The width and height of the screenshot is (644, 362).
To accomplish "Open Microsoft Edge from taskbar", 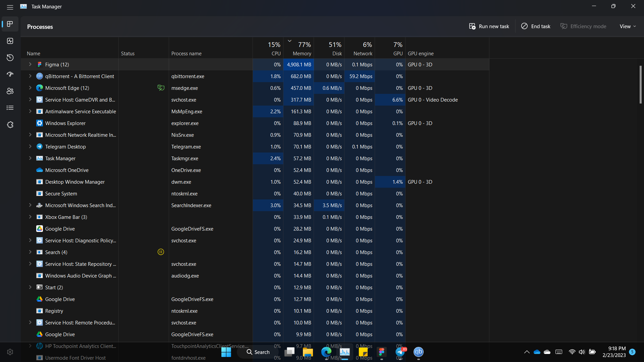I will coord(326,352).
